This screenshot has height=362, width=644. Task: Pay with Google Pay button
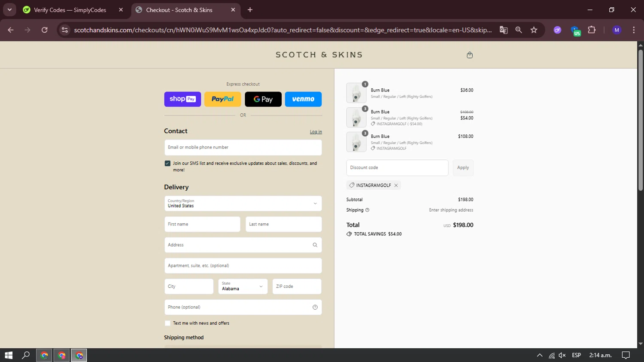pyautogui.click(x=263, y=99)
